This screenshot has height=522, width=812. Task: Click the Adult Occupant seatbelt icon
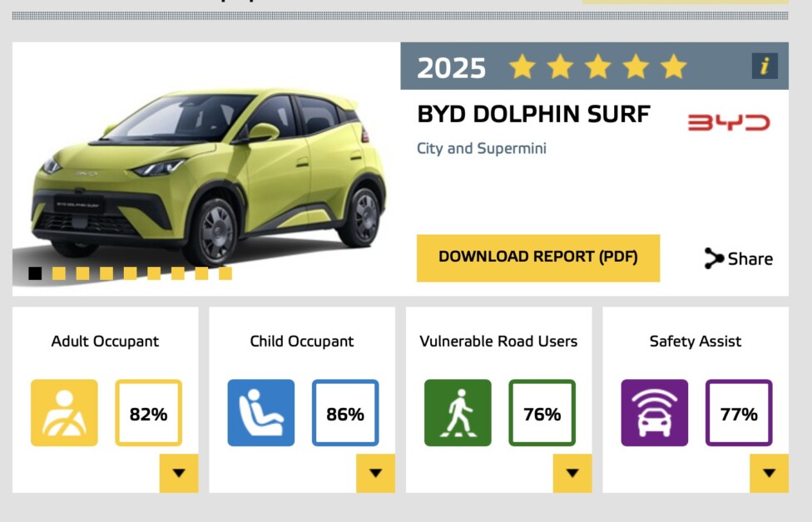click(64, 413)
